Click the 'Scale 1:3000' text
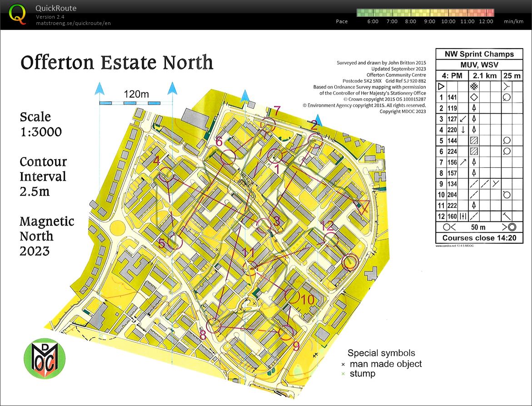 (x=41, y=124)
